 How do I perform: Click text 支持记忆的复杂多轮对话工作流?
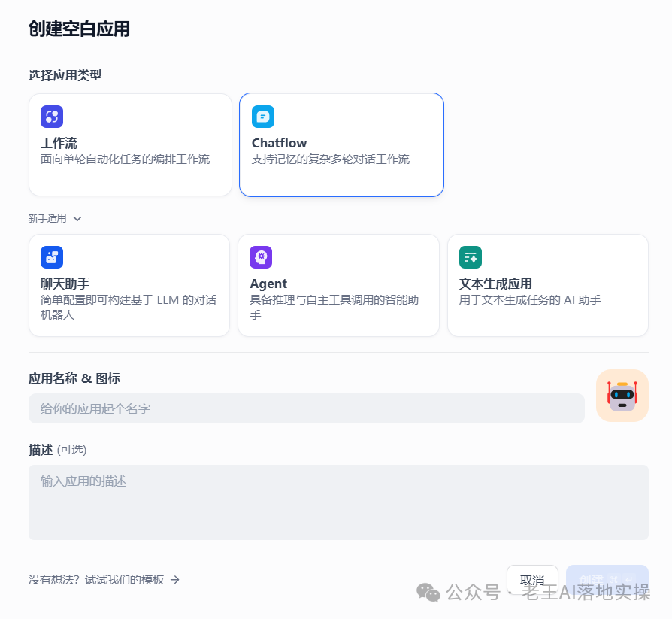pos(331,159)
